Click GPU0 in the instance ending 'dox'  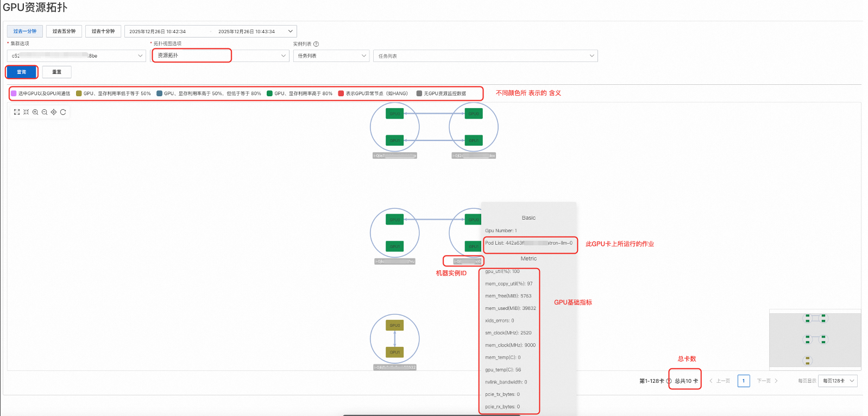click(x=474, y=114)
